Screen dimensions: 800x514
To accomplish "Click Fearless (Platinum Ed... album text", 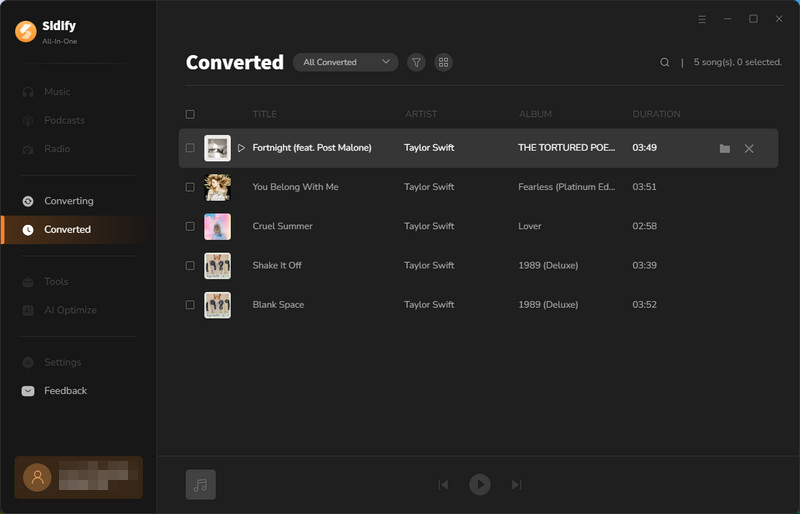I will point(566,187).
